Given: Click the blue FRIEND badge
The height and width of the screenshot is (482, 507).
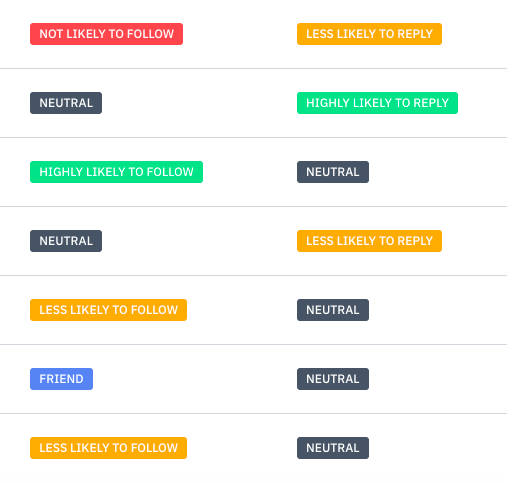Looking at the screenshot, I should coord(61,379).
